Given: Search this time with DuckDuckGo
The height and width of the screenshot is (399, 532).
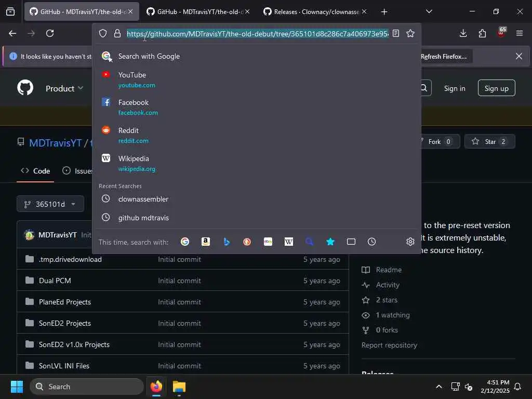Looking at the screenshot, I should click(x=247, y=242).
